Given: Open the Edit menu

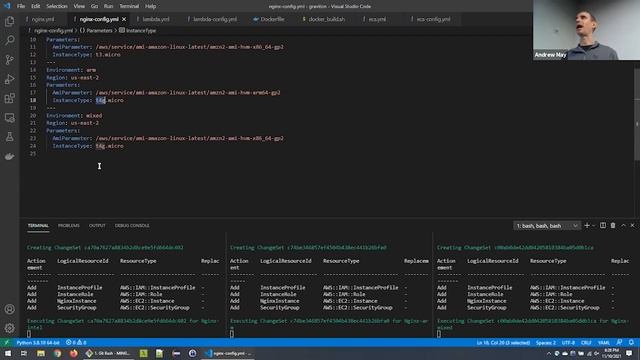Looking at the screenshot, I should click(36, 6).
